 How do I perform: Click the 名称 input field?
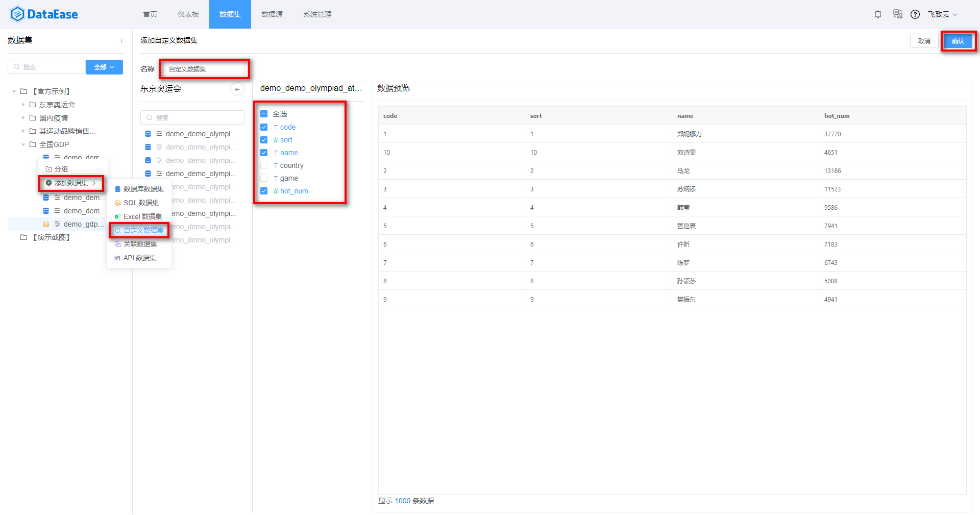[x=204, y=69]
